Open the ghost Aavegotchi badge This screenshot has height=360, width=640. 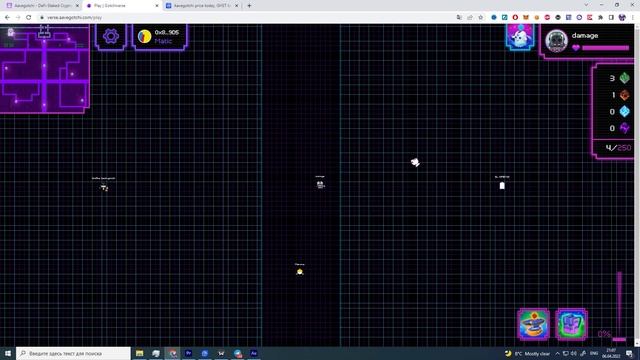pos(520,37)
